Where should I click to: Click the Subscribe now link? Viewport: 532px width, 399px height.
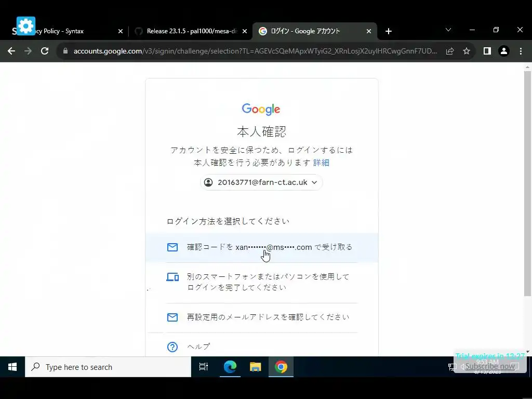point(490,366)
